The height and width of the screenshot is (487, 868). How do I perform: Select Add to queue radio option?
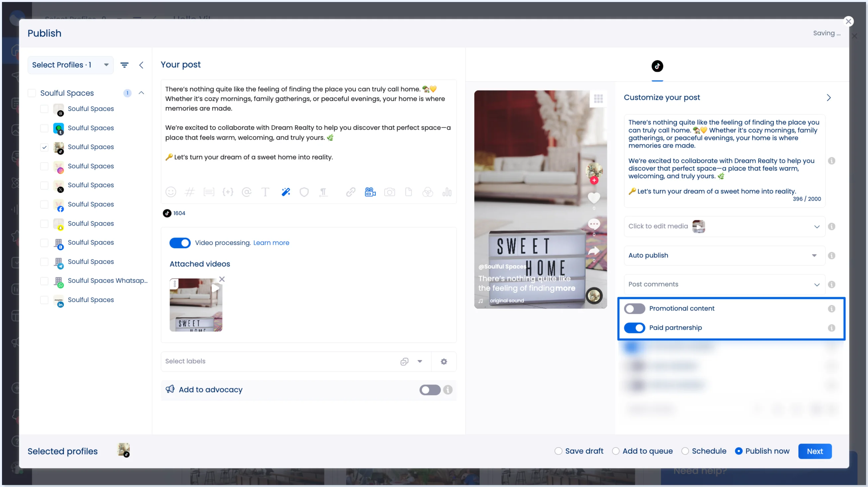(x=615, y=451)
